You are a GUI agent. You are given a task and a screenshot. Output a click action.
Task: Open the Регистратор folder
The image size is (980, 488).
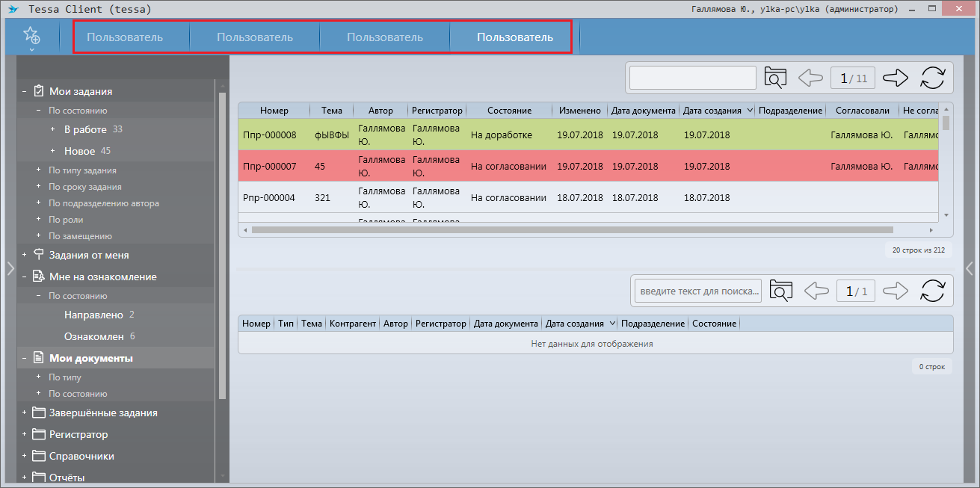[78, 434]
